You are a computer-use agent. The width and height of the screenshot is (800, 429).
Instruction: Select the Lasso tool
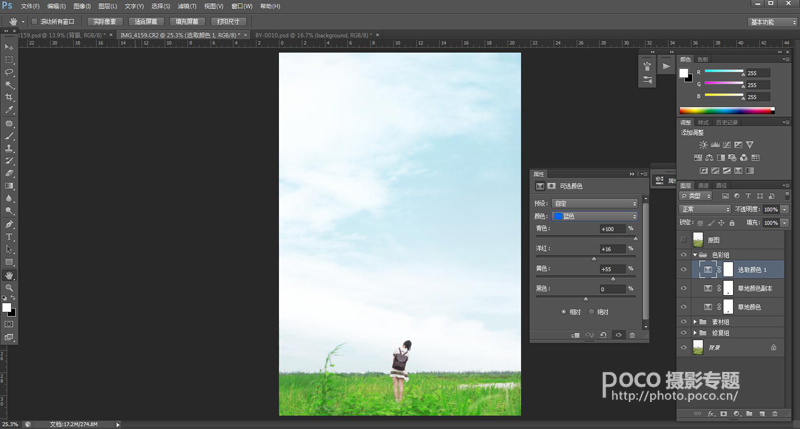tap(9, 72)
